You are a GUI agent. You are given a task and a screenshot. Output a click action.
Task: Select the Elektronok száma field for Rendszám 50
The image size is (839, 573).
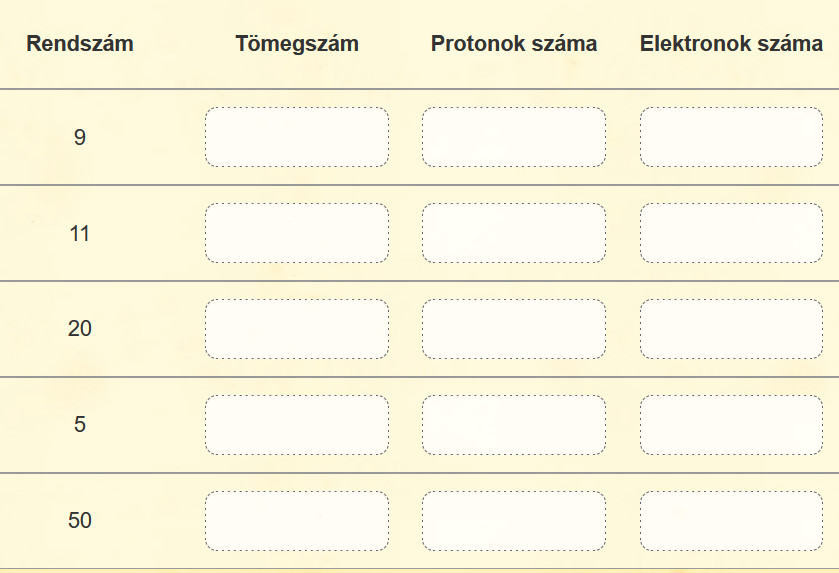(x=731, y=521)
